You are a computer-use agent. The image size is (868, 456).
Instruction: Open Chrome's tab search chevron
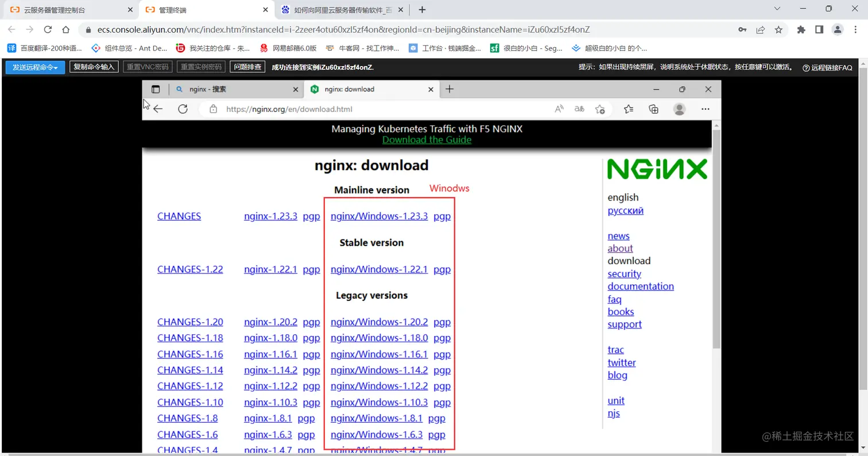[777, 9]
